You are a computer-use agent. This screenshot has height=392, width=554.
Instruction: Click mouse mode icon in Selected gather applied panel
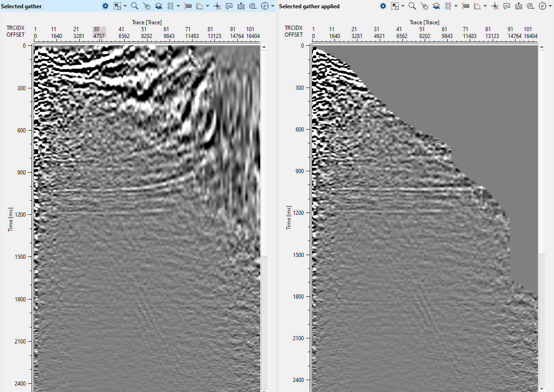tap(424, 6)
